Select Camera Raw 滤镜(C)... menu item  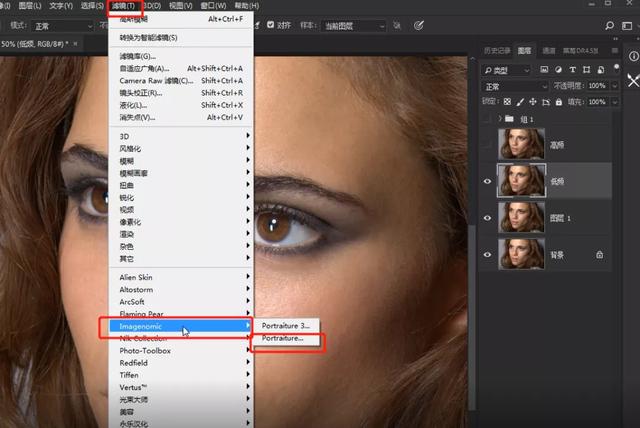pyautogui.click(x=181, y=81)
